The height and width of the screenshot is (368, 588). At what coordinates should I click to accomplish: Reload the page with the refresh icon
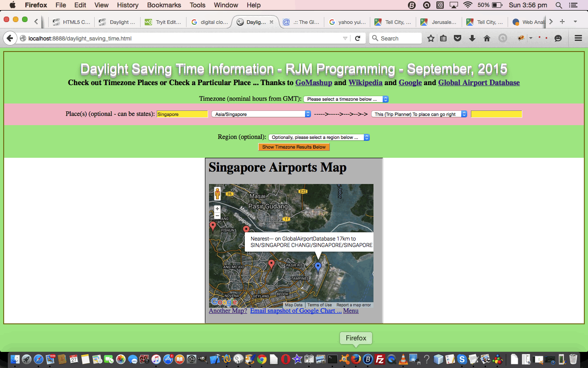click(x=357, y=38)
